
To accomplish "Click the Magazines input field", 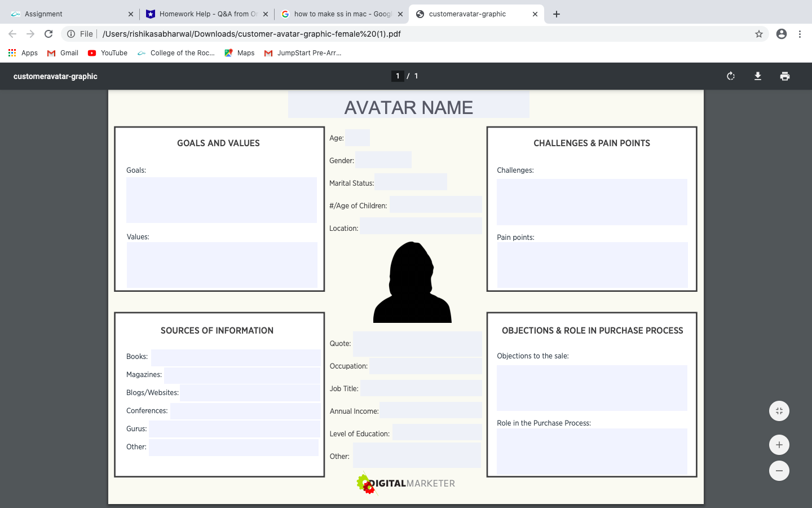I will pyautogui.click(x=242, y=376).
